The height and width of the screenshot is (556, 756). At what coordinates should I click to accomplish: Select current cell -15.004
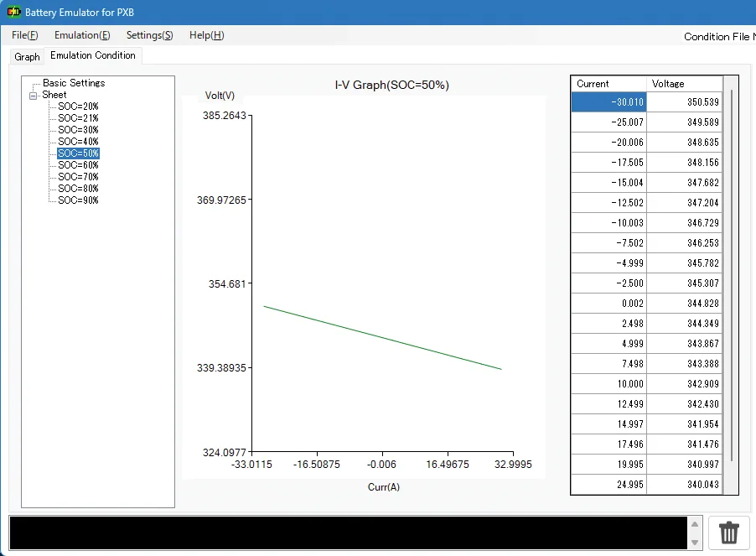[609, 182]
